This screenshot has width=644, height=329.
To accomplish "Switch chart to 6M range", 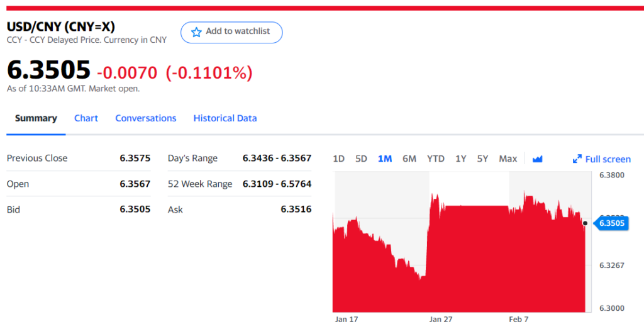I will (409, 159).
